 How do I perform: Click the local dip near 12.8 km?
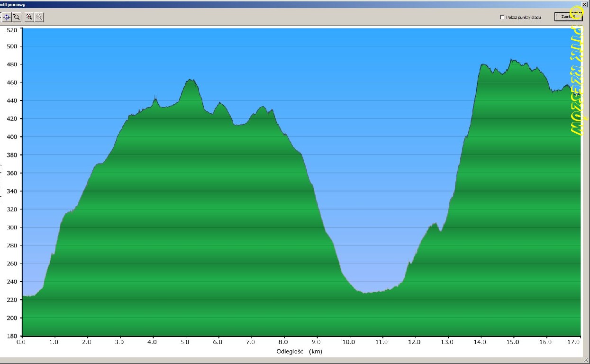441,231
